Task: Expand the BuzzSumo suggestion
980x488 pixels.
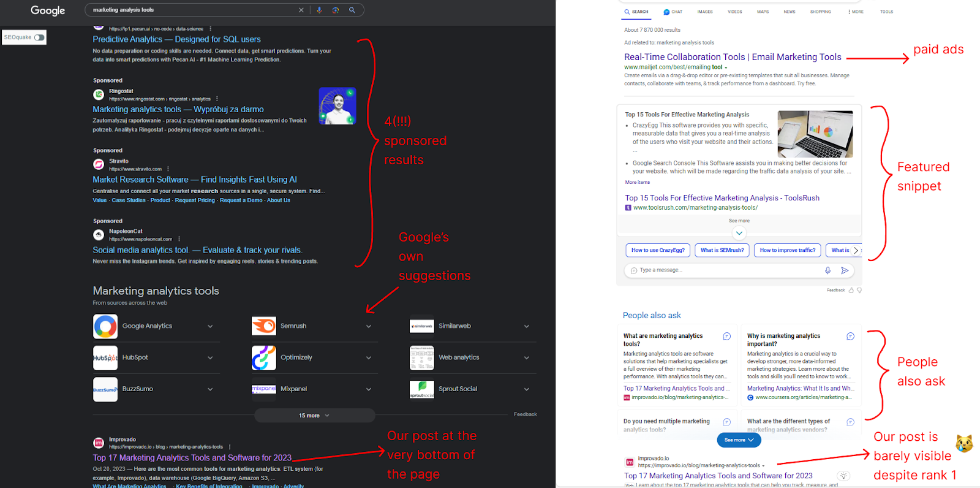Action: tap(210, 389)
